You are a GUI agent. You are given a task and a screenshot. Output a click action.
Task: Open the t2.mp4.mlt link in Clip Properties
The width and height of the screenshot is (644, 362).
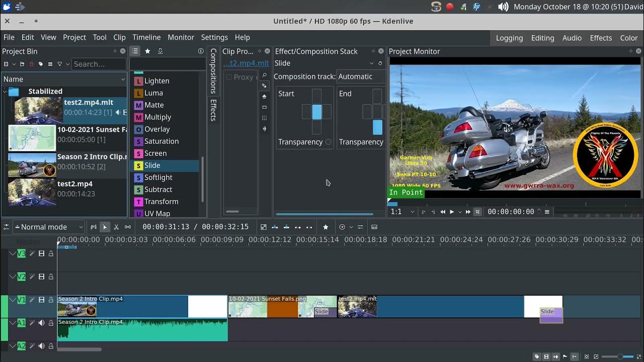246,63
